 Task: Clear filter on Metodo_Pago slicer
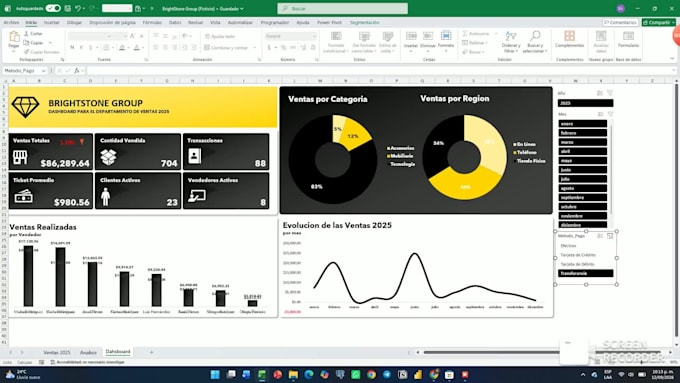610,236
